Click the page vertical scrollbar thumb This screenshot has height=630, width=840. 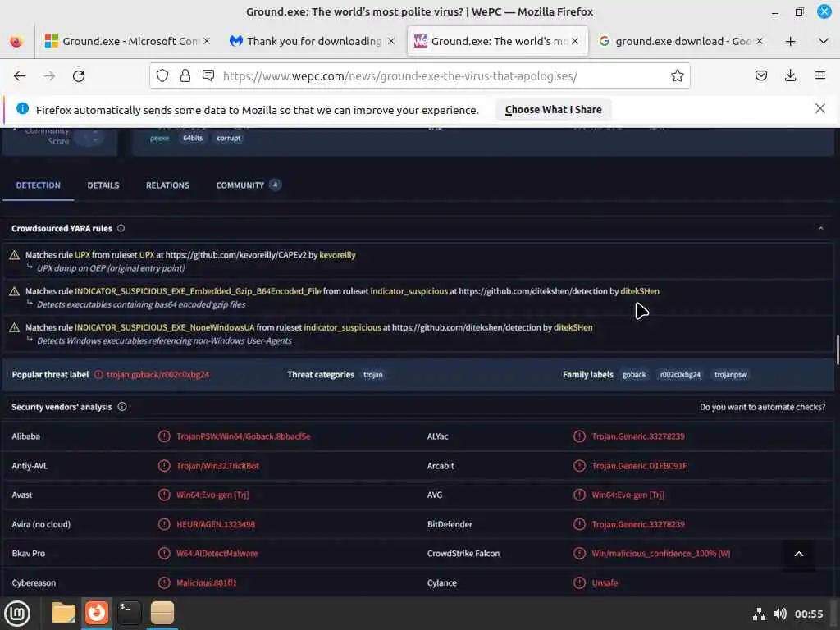[838, 349]
